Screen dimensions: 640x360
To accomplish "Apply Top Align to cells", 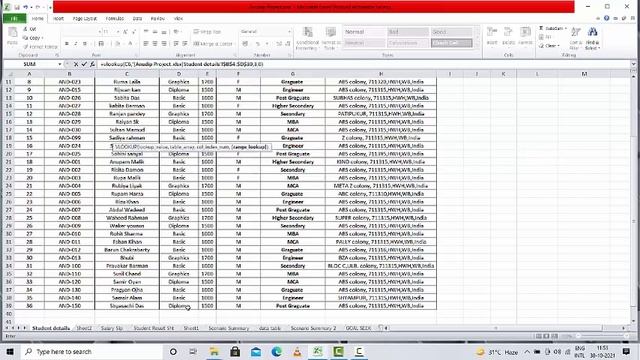I will pyautogui.click(x=146, y=32).
